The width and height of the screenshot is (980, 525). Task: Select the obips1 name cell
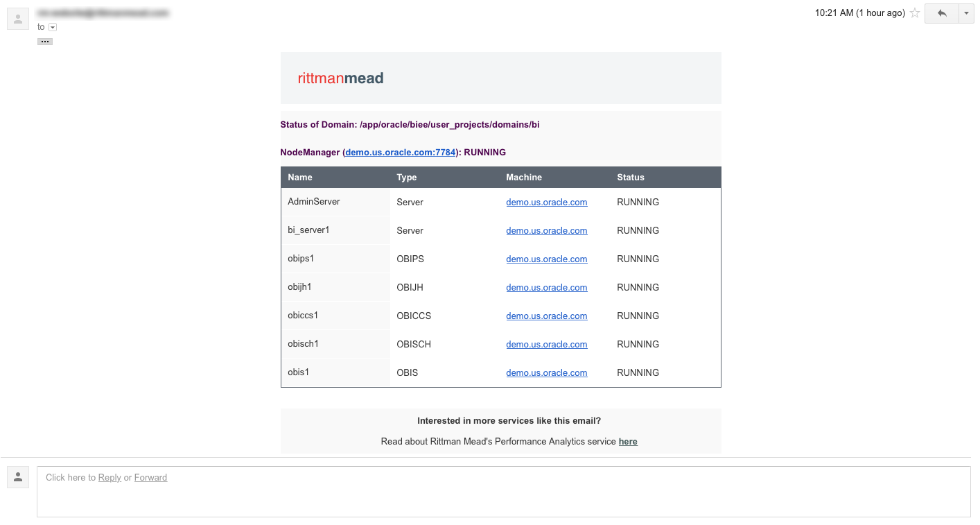coord(335,259)
